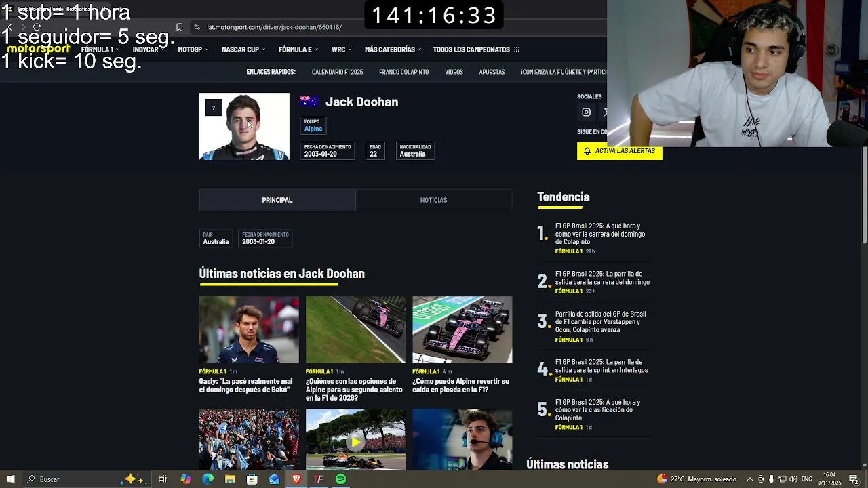Click the address bar URL

(274, 27)
